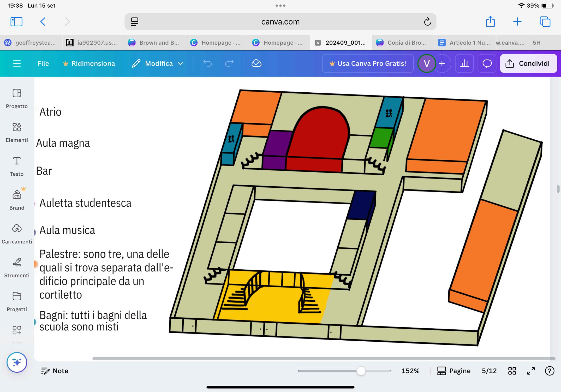Select the Testo text tool
This screenshot has width=561, height=392.
pyautogui.click(x=17, y=166)
